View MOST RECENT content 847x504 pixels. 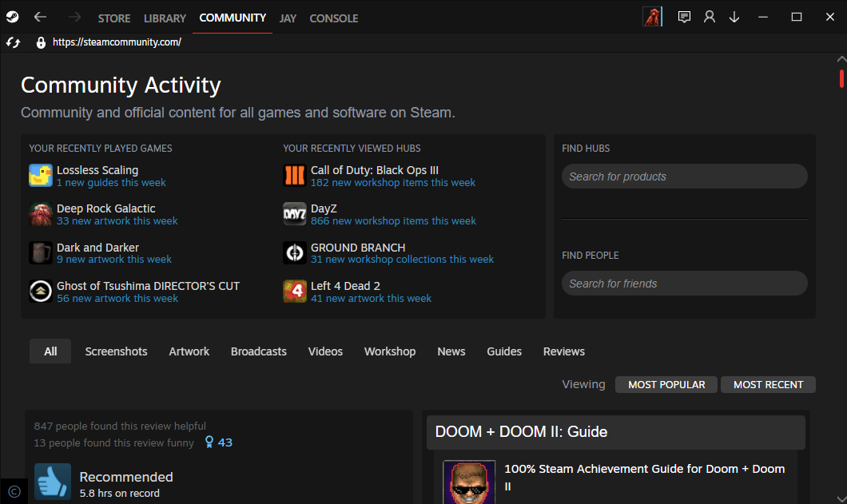tap(768, 385)
